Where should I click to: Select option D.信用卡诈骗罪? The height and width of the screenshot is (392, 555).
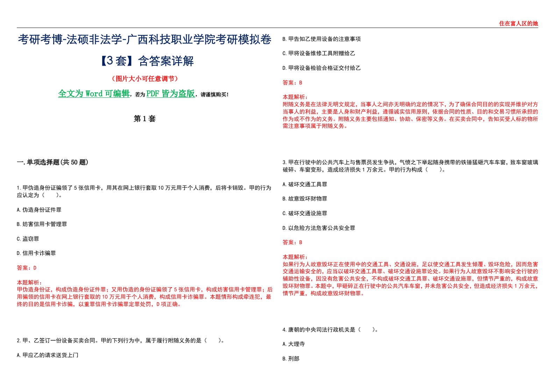(x=36, y=253)
